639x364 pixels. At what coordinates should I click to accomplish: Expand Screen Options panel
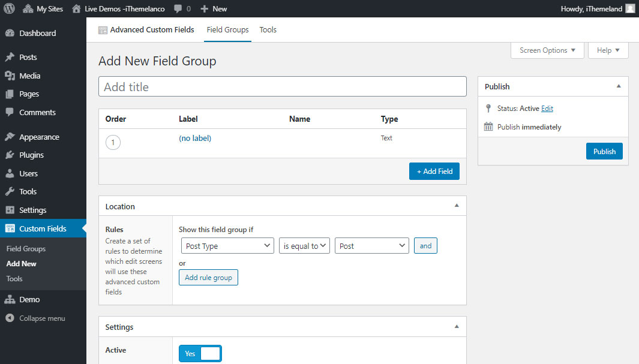(547, 50)
